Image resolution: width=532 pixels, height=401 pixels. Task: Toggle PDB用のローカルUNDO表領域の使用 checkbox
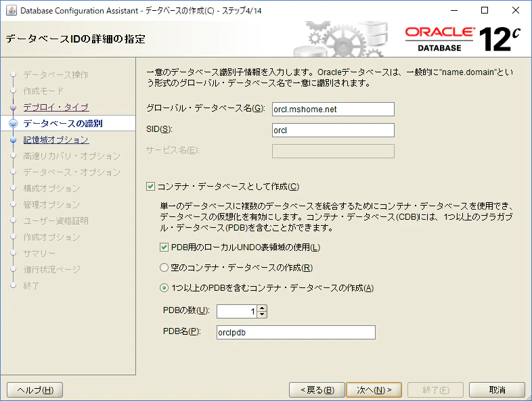(164, 247)
